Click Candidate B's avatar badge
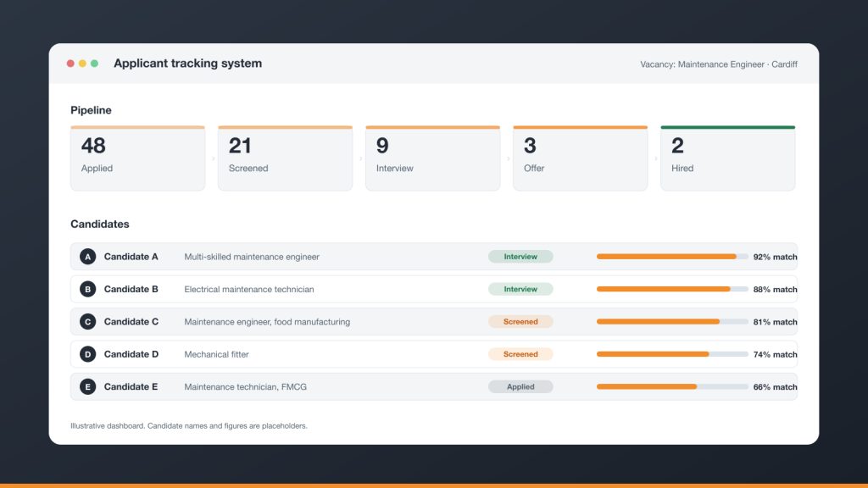This screenshot has height=488, width=868. pos(87,289)
